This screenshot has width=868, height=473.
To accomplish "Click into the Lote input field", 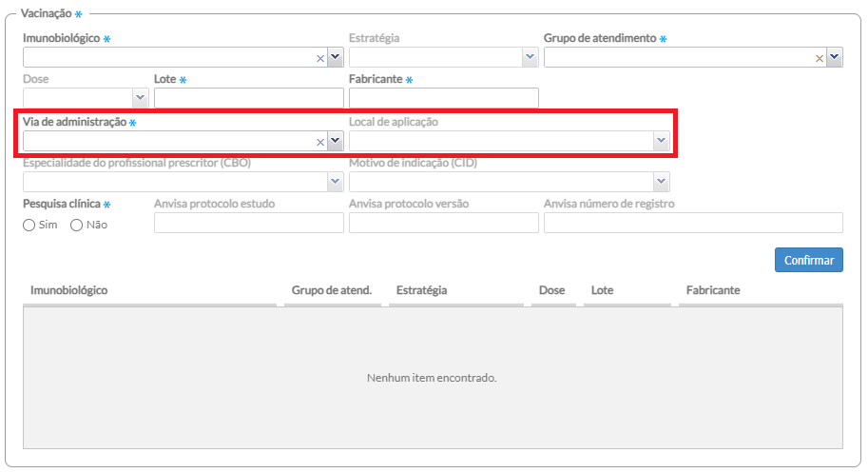I will [248, 98].
